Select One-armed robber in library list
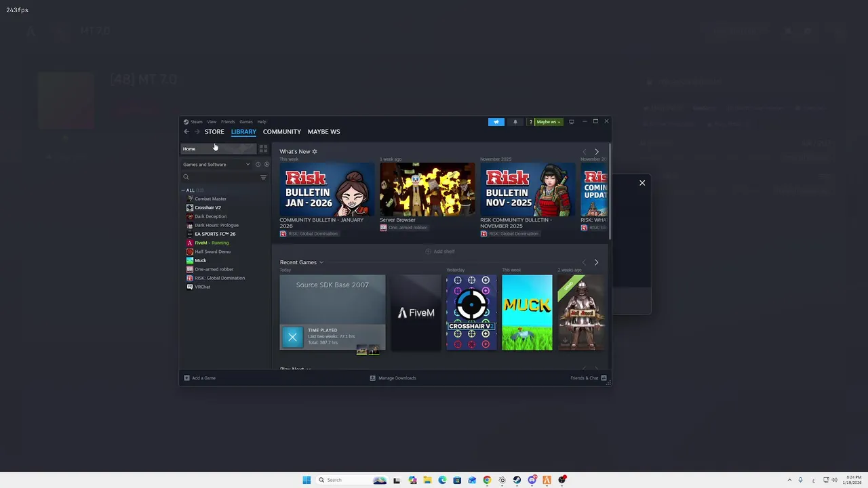Image resolution: width=868 pixels, height=488 pixels. coord(214,269)
